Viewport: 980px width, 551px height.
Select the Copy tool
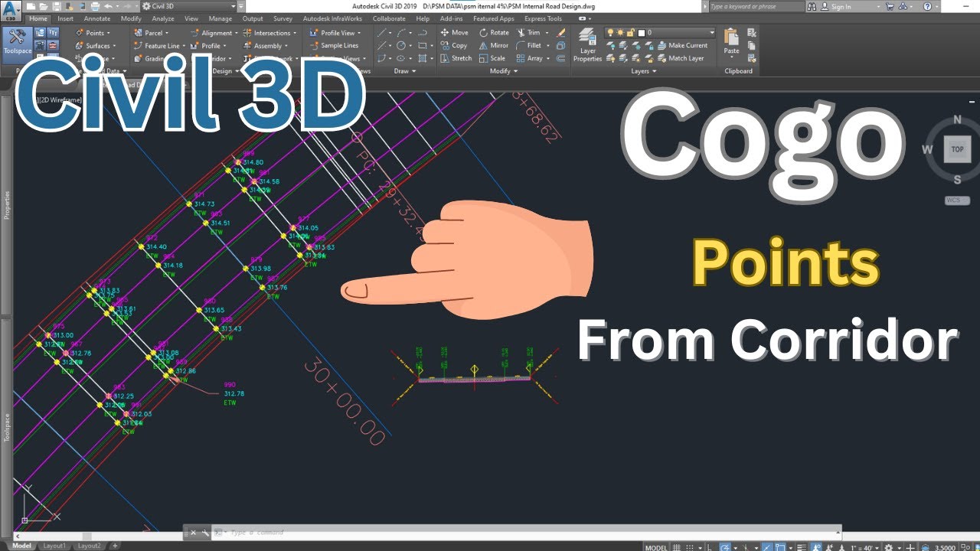[454, 45]
